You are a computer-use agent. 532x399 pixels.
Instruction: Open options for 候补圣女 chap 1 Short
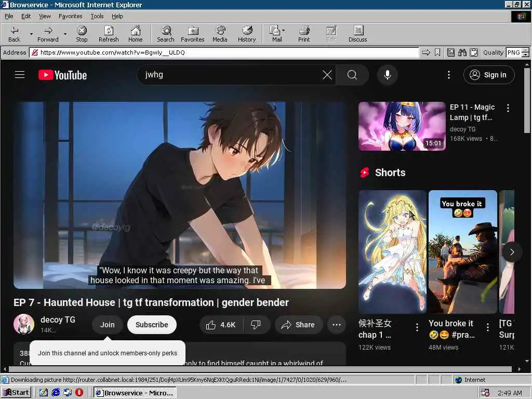(417, 327)
